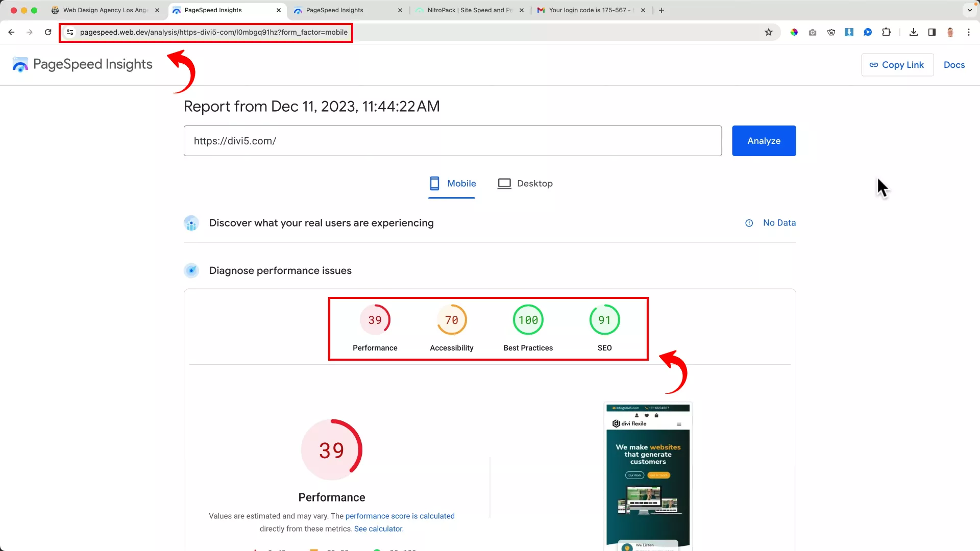Open the Chrome three-dot menu
Image resolution: width=980 pixels, height=551 pixels.
[x=969, y=32]
